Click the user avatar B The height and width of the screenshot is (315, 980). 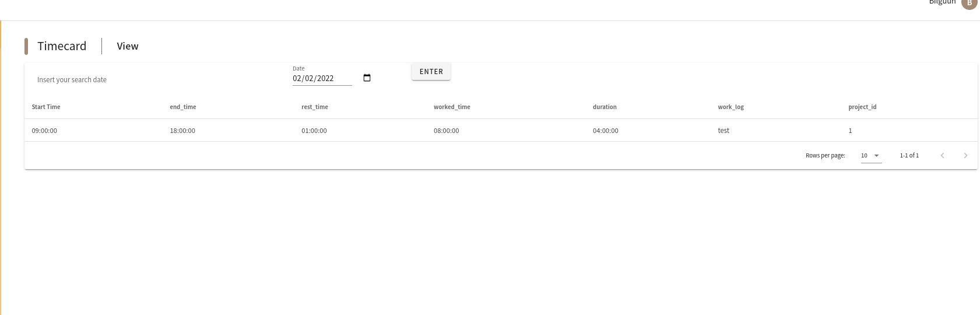[969, 3]
